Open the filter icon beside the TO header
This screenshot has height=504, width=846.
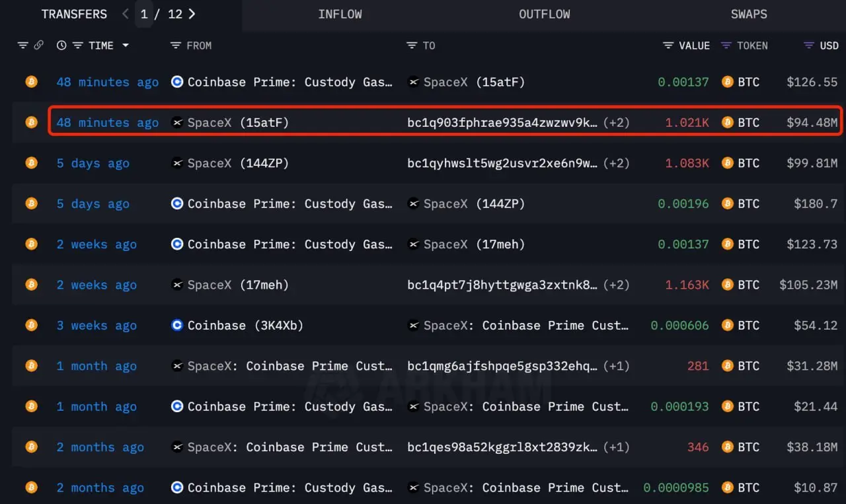(412, 46)
